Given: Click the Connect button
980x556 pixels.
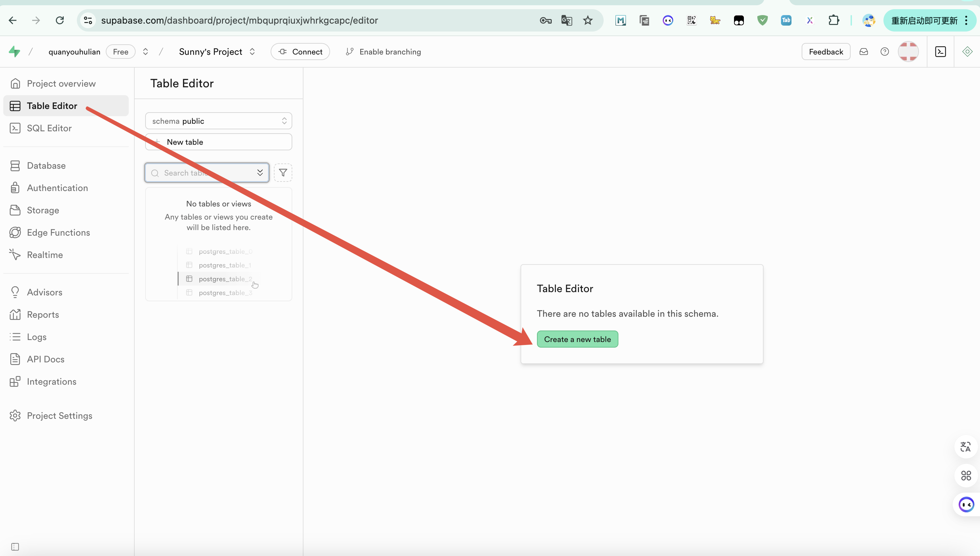Looking at the screenshot, I should tap(300, 52).
